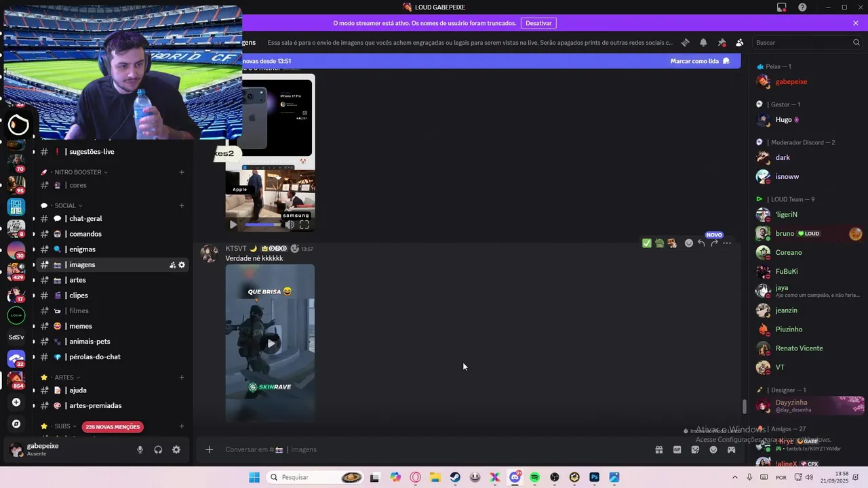The image size is (868, 488).
Task: Click Desativar streamer mode button
Action: [x=538, y=23]
